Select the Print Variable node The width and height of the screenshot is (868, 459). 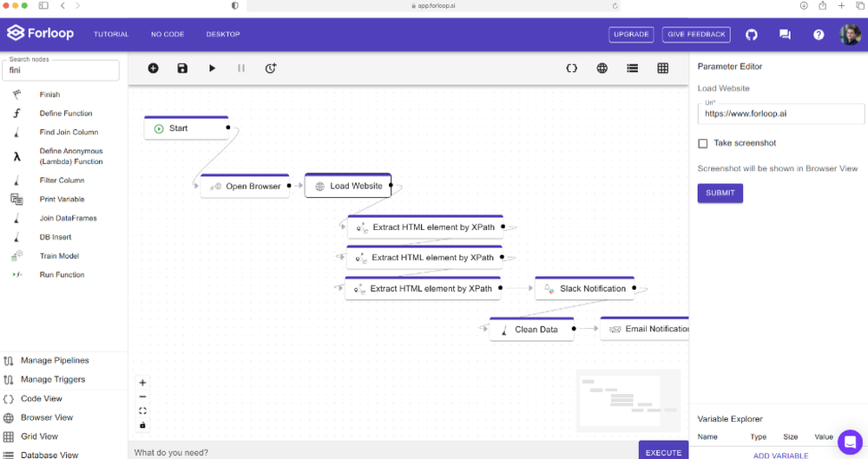61,200
